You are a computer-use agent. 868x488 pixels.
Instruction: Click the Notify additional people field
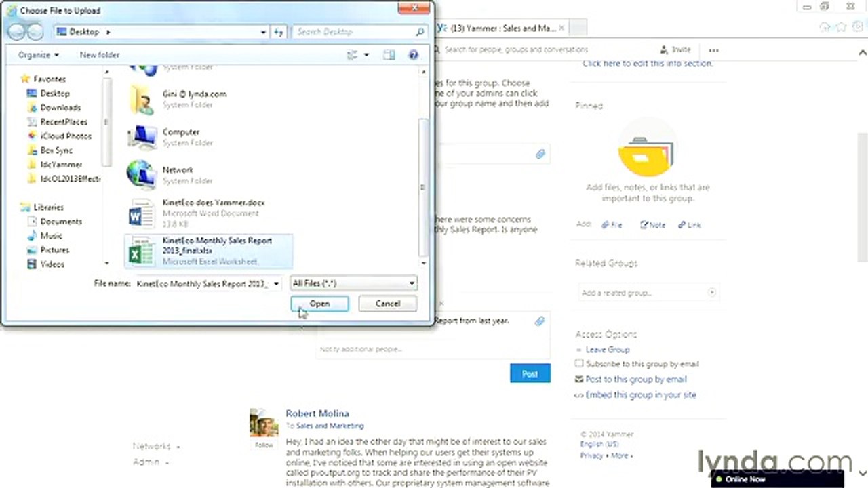(x=433, y=349)
